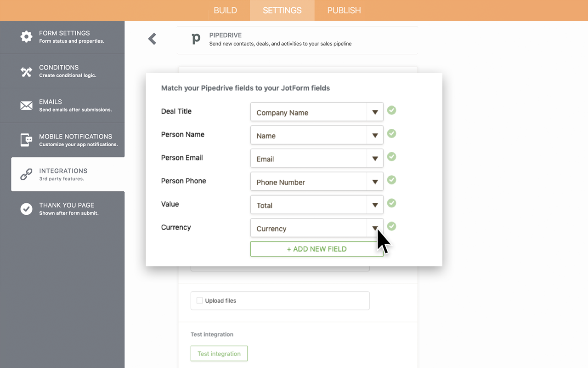Click the Integrations chain link icon
Screen dimensions: 588x368
click(x=26, y=174)
